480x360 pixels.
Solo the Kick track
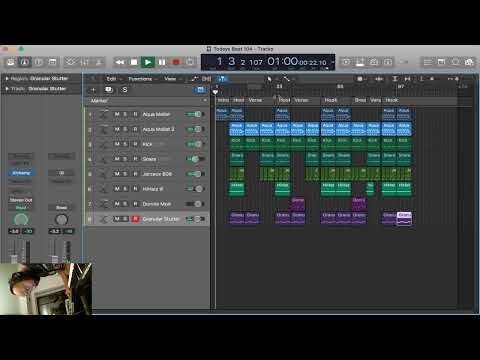[125, 144]
